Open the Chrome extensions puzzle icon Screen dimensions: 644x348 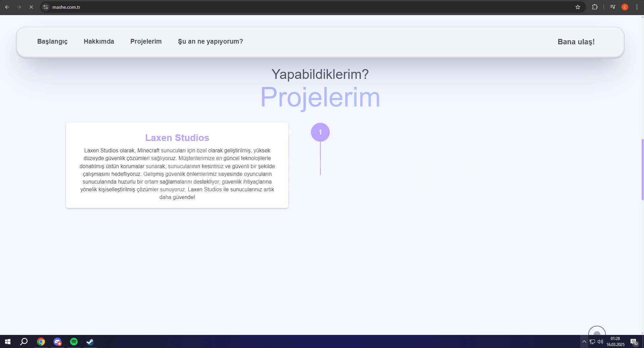coord(595,7)
